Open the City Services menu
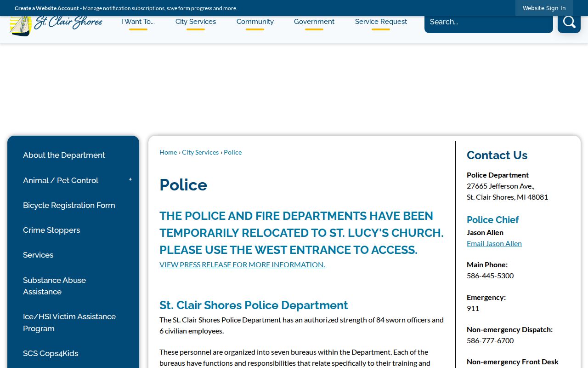Image resolution: width=588 pixels, height=368 pixels. pyautogui.click(x=196, y=22)
